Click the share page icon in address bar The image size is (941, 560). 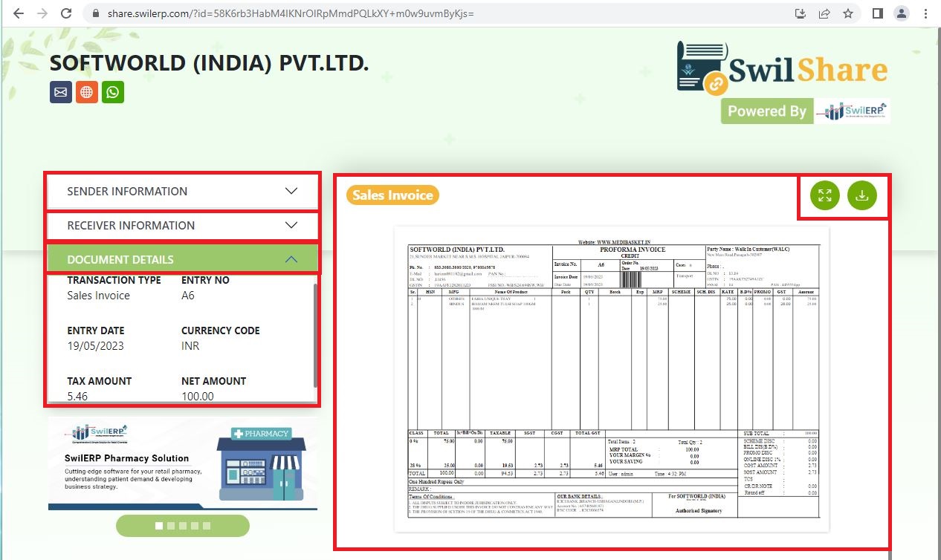click(x=824, y=13)
